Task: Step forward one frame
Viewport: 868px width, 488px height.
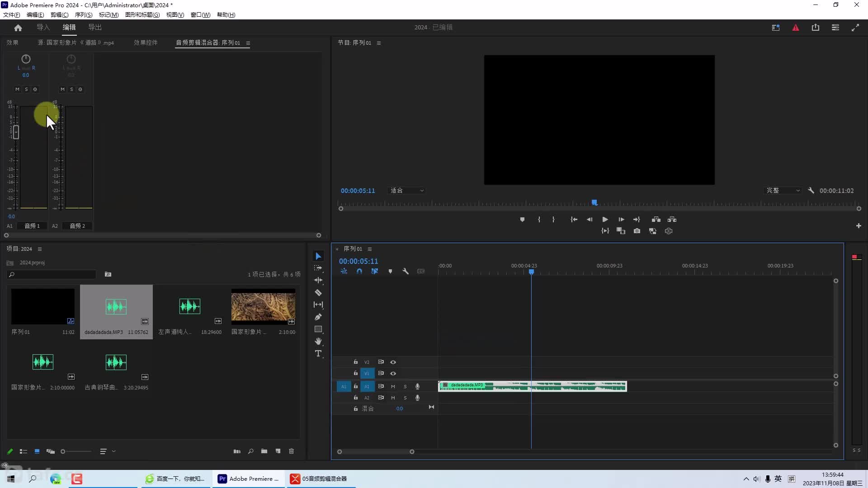Action: point(621,220)
